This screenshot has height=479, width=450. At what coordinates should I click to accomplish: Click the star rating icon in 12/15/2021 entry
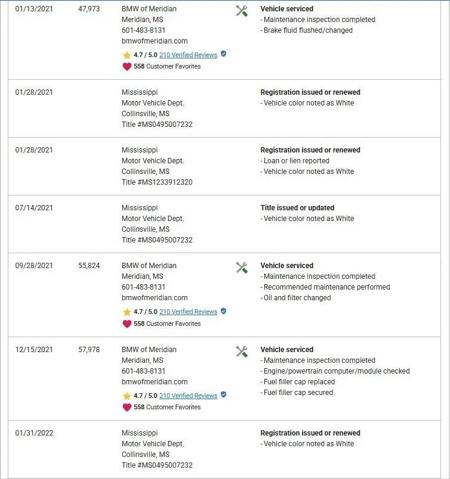[x=127, y=396]
